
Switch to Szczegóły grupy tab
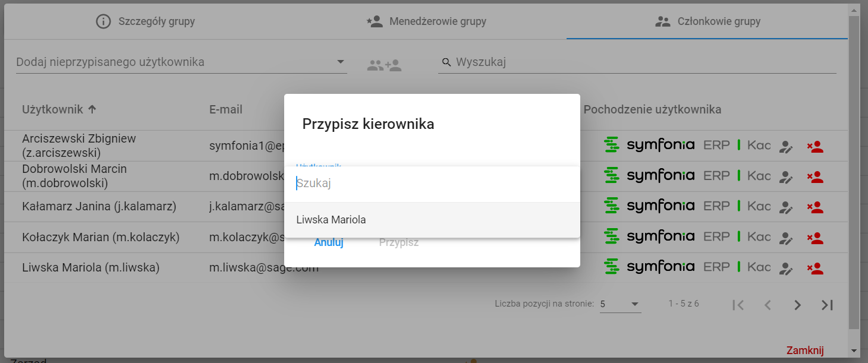pos(146,22)
